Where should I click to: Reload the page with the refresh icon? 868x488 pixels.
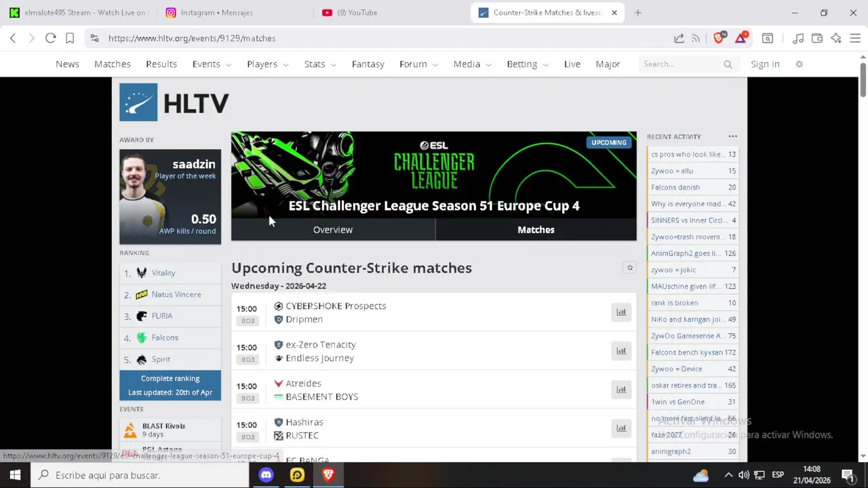pos(50,38)
